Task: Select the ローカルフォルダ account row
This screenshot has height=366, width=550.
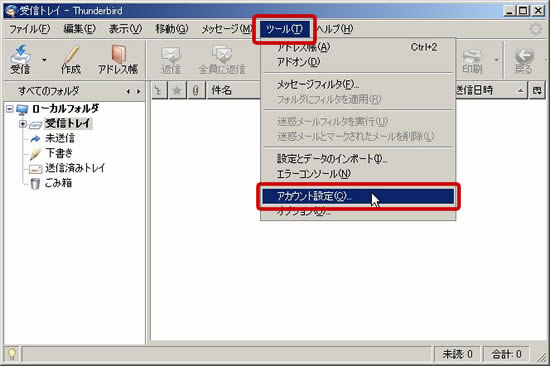Action: (65, 109)
